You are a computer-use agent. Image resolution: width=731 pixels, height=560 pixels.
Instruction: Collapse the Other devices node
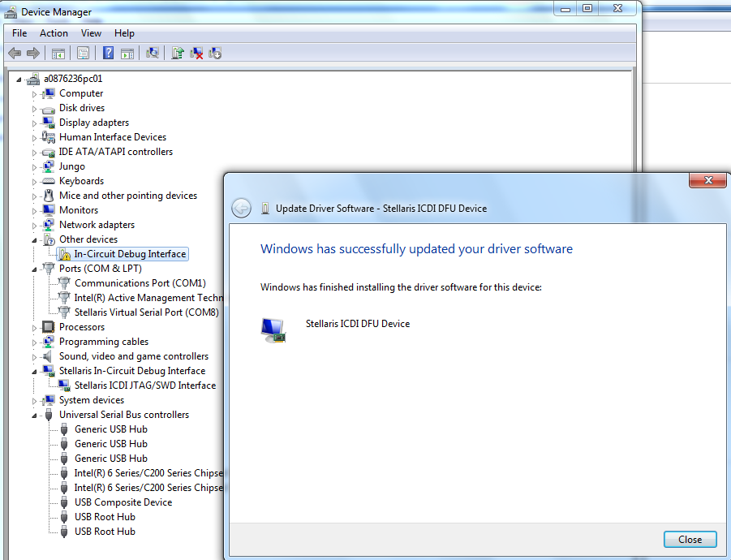tap(34, 240)
